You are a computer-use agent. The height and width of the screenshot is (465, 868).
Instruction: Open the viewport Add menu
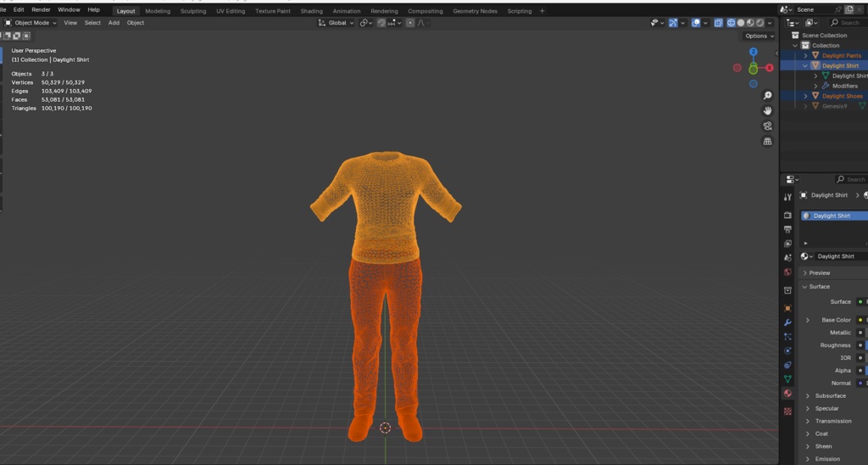click(x=114, y=23)
